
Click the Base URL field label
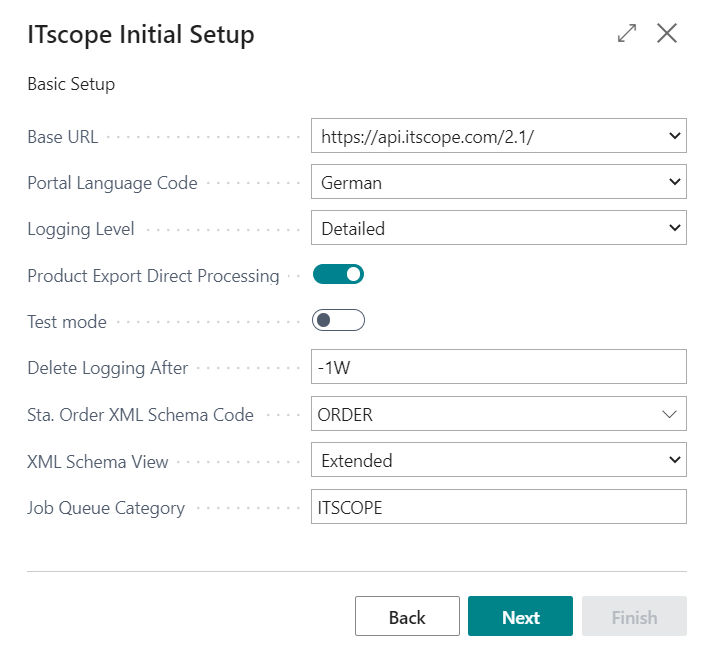click(x=63, y=137)
